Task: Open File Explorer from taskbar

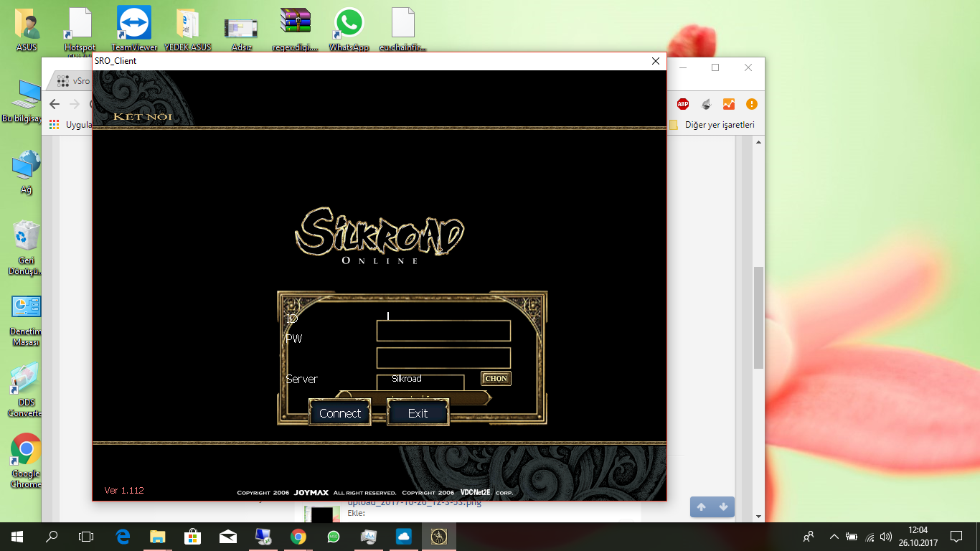Action: (158, 536)
